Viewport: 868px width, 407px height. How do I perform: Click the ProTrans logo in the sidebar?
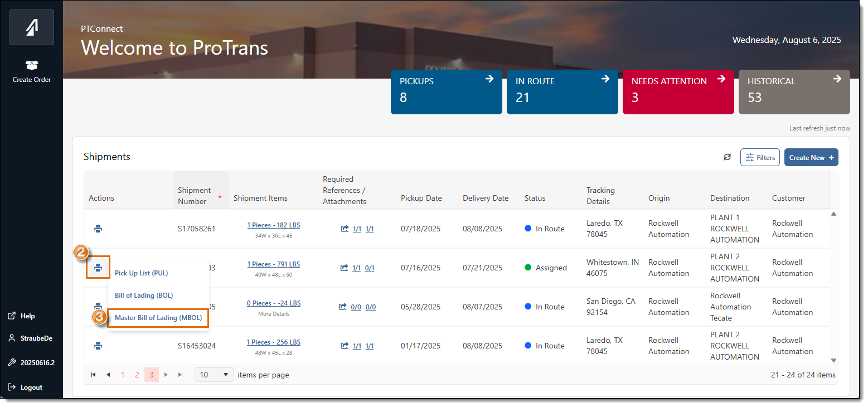pyautogui.click(x=32, y=27)
